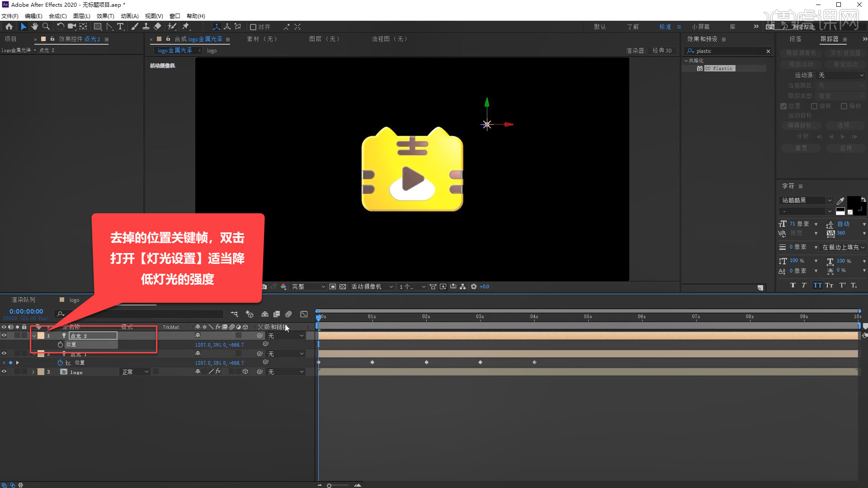
Task: Select the Unified Camera tool
Action: [71, 27]
